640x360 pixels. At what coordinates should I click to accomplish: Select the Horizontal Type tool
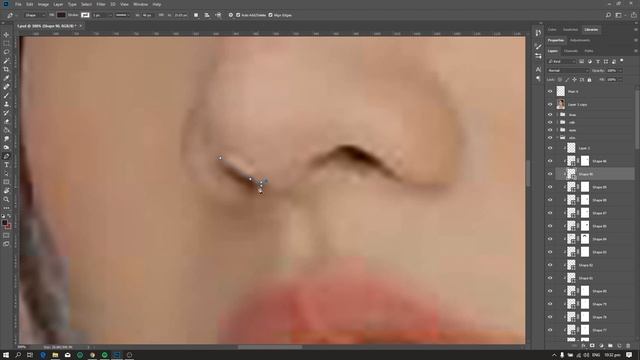(6, 165)
